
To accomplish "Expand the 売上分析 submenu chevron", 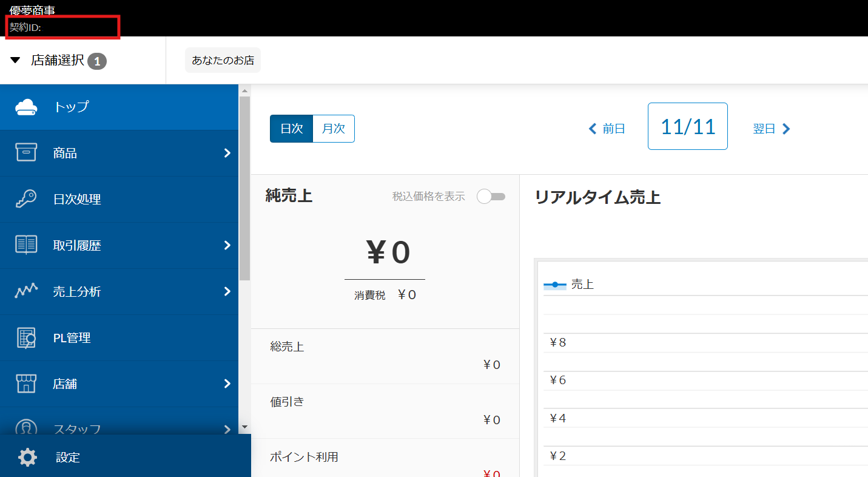I will [x=227, y=291].
